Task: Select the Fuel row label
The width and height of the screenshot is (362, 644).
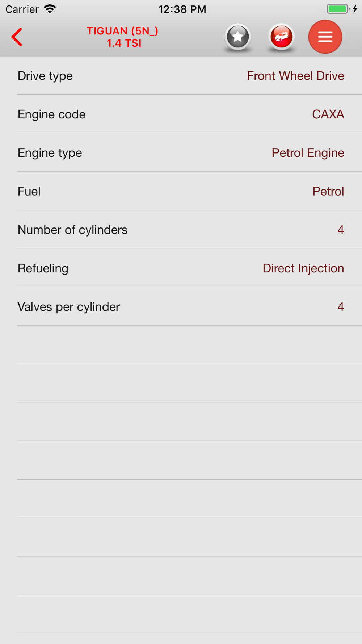Action: click(29, 191)
